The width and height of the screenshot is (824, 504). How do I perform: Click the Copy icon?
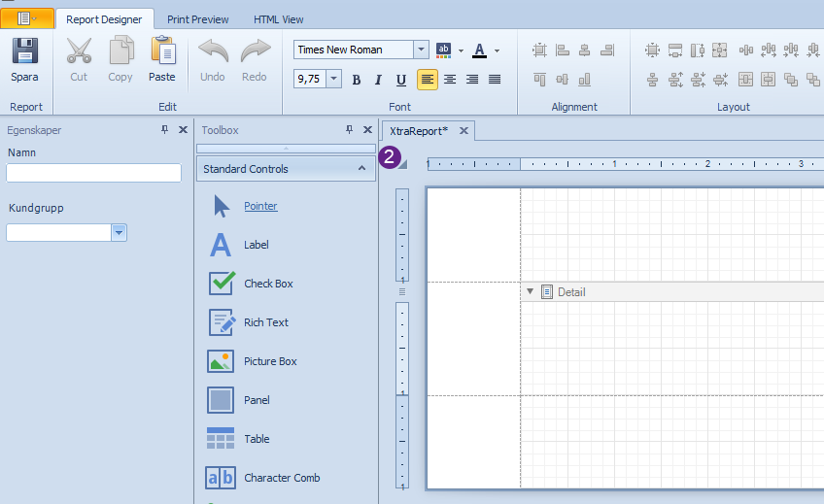(x=120, y=50)
